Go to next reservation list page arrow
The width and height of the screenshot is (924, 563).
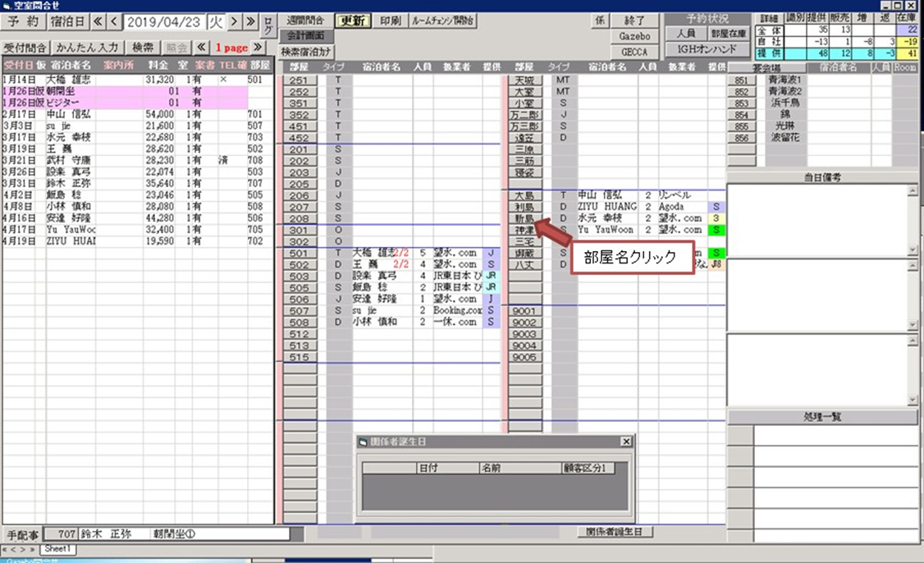[x=258, y=48]
